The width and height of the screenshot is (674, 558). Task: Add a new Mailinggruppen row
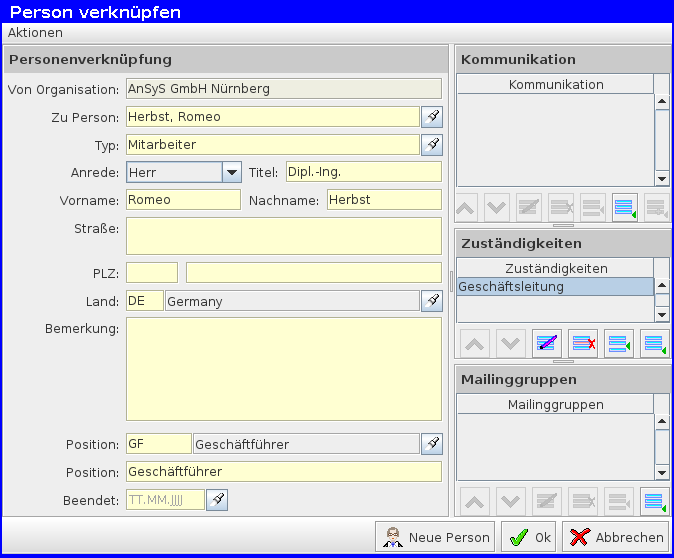point(655,500)
